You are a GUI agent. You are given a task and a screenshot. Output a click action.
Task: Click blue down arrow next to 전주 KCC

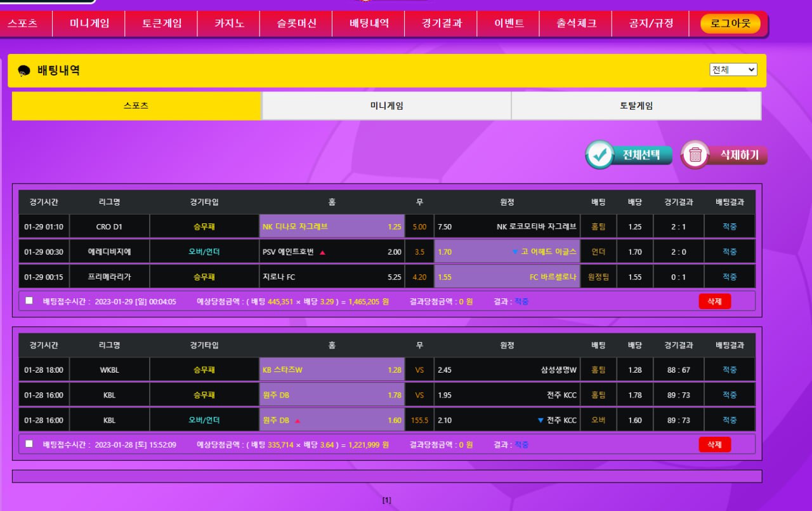coord(540,420)
